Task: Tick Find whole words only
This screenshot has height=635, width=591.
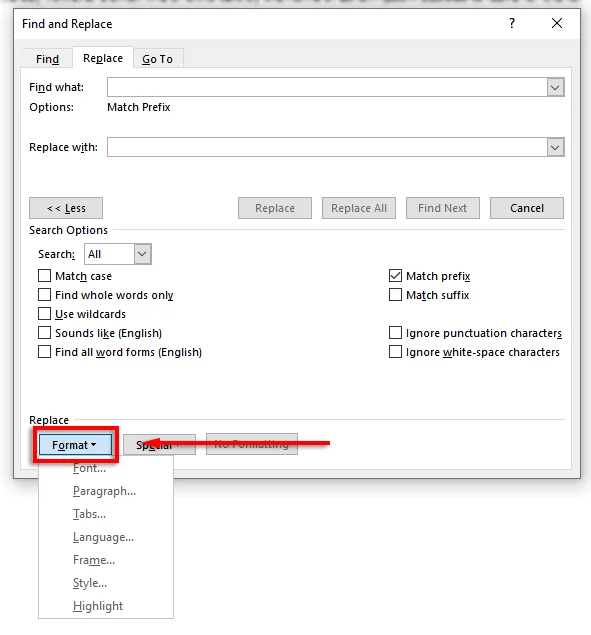Action: point(45,295)
